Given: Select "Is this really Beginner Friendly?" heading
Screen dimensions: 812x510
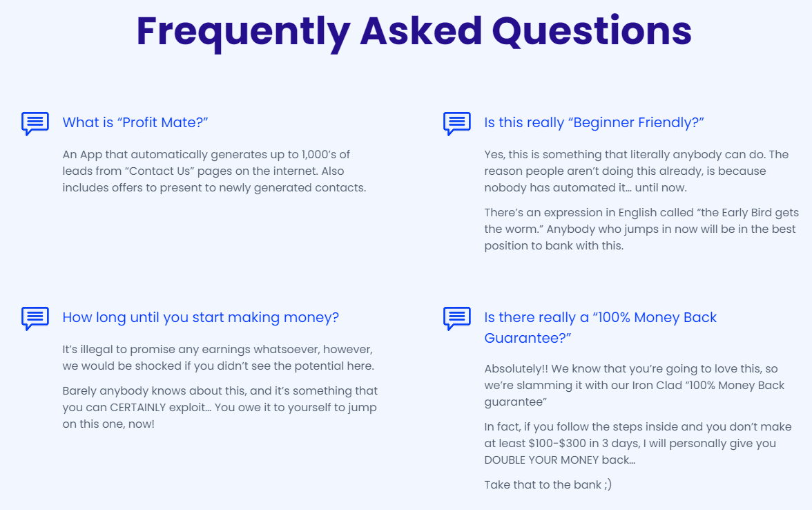Looking at the screenshot, I should 594,122.
